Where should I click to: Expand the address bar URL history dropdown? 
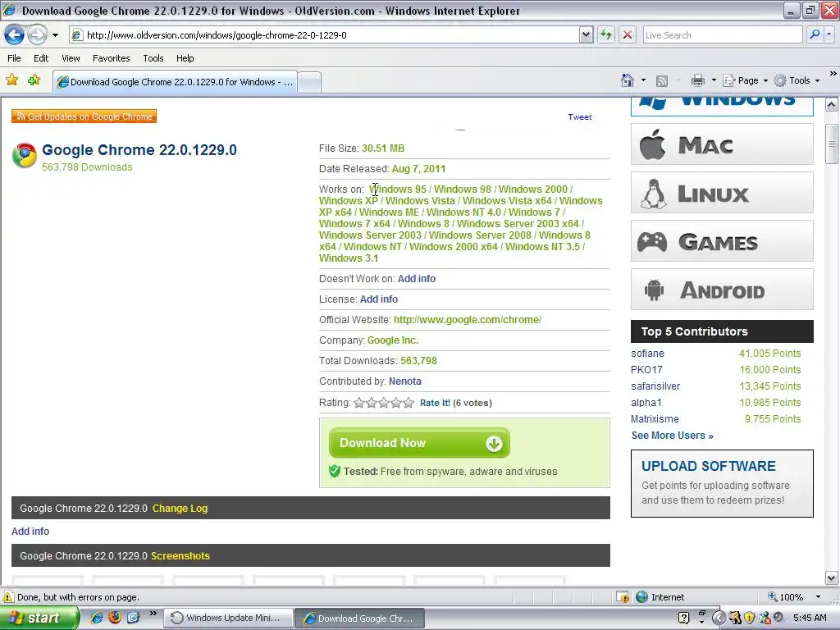coord(586,35)
